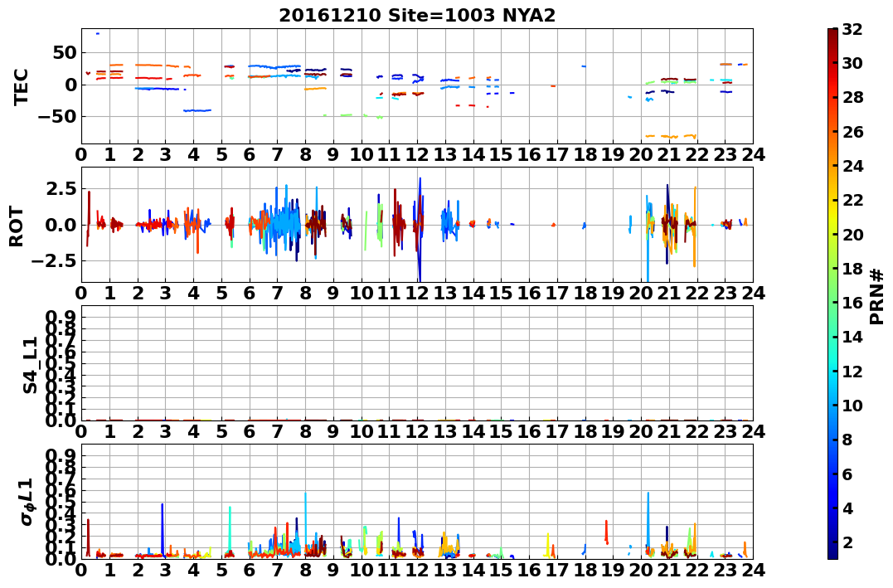Click the '28' tick on the PRN colorbar
This screenshot has height=588, width=893.
pyautogui.click(x=852, y=97)
